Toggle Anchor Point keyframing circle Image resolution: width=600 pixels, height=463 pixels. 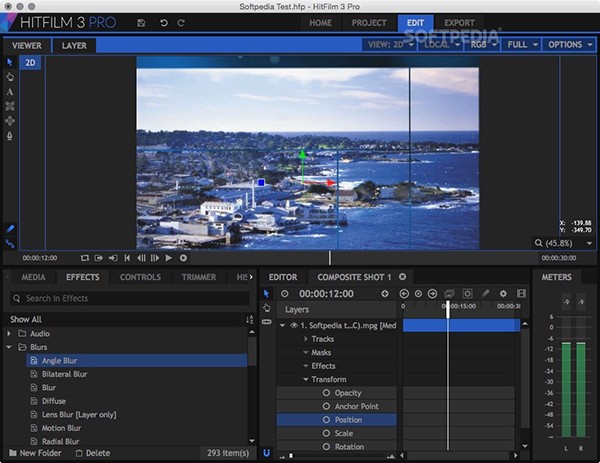326,406
